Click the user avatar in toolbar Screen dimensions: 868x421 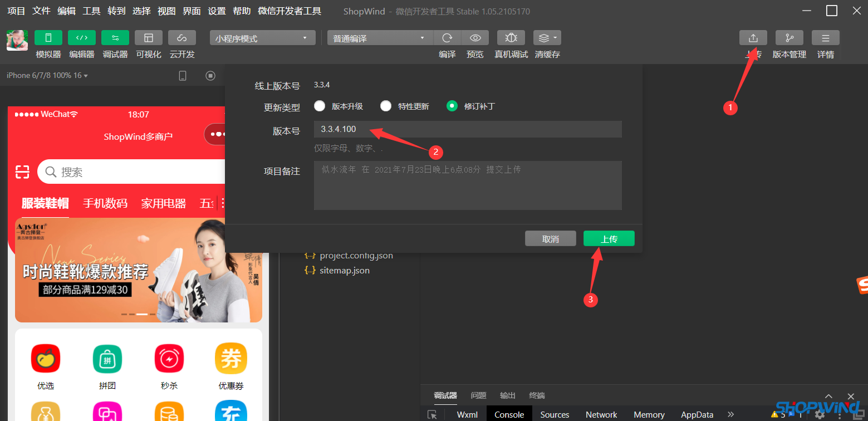[x=17, y=41]
